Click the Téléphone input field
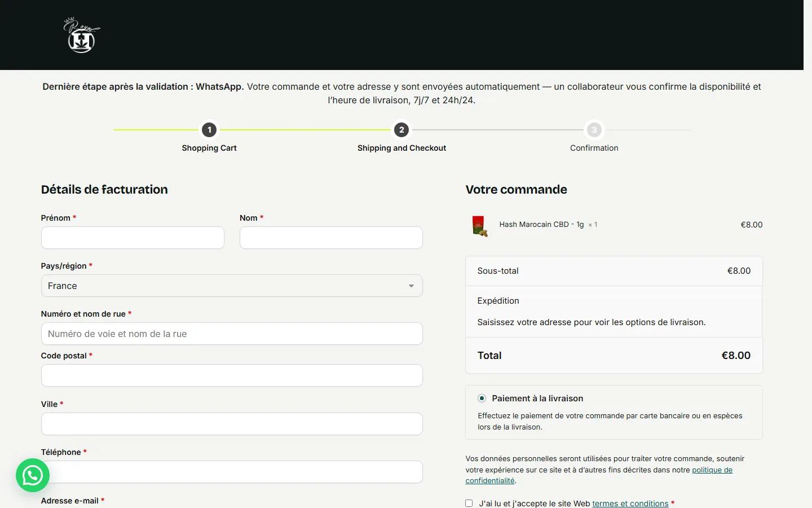The height and width of the screenshot is (508, 812). (232, 472)
